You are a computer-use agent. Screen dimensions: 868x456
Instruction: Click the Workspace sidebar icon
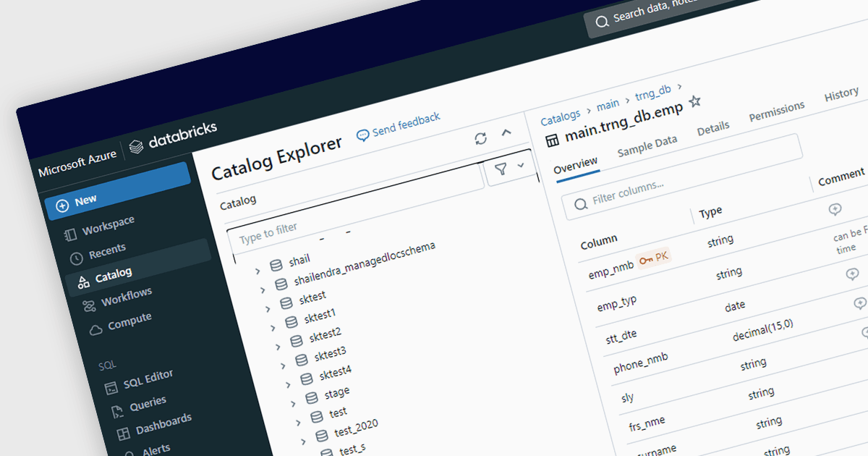click(x=70, y=235)
